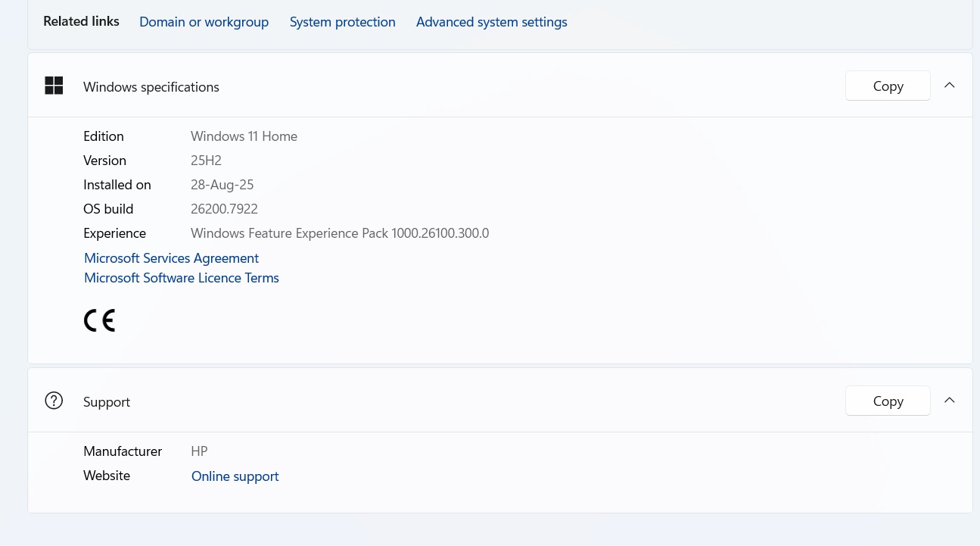980x546 pixels.
Task: Select the HP manufacturer value
Action: (199, 451)
